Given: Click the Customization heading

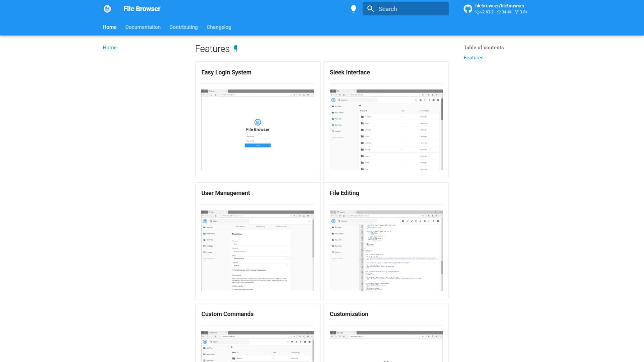Looking at the screenshot, I should 349,314.
